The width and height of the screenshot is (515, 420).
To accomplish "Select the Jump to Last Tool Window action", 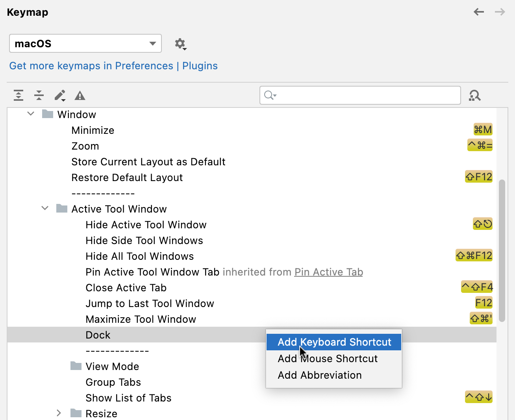I will click(x=150, y=303).
